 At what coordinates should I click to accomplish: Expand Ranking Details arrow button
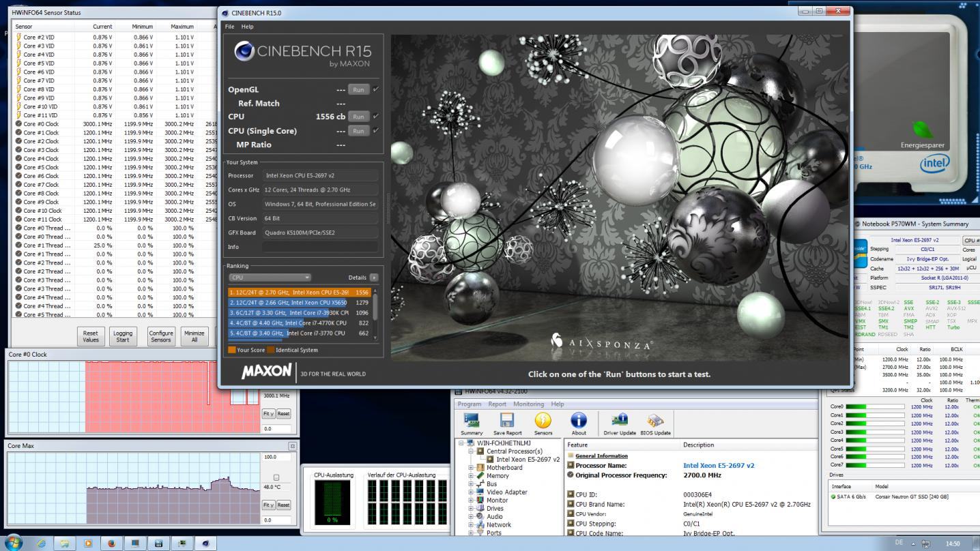pos(373,278)
